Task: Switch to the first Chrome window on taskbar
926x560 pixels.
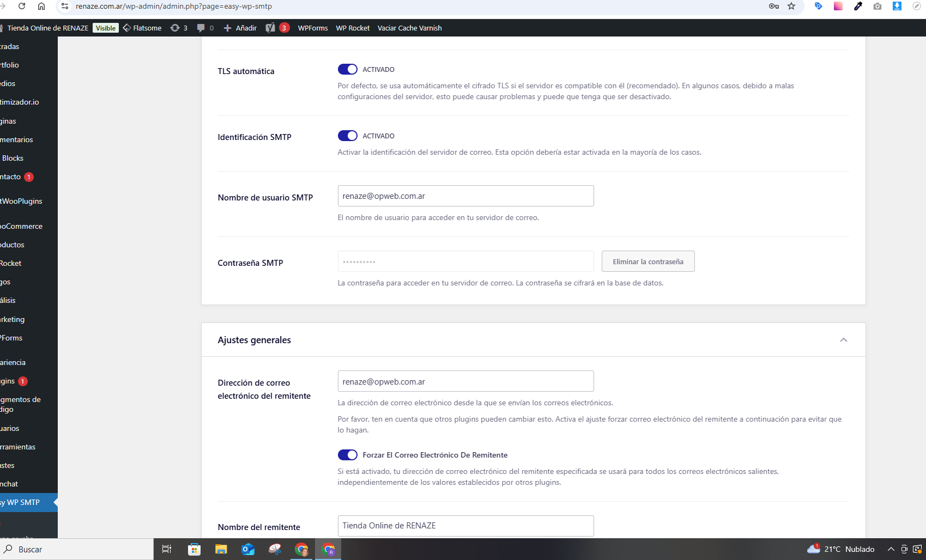Action: 301,549
